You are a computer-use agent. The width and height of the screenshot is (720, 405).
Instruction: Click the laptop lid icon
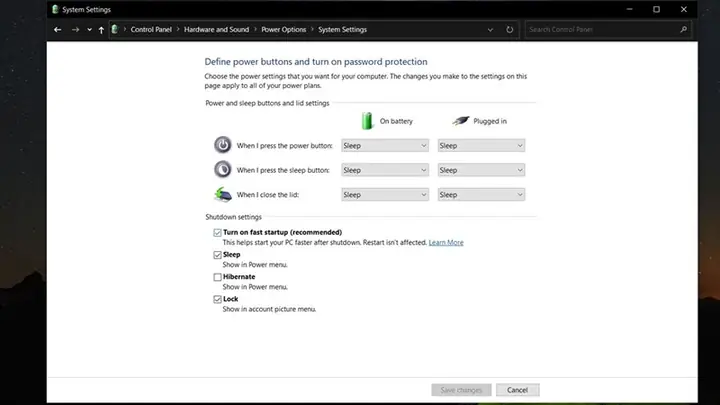[x=223, y=194]
